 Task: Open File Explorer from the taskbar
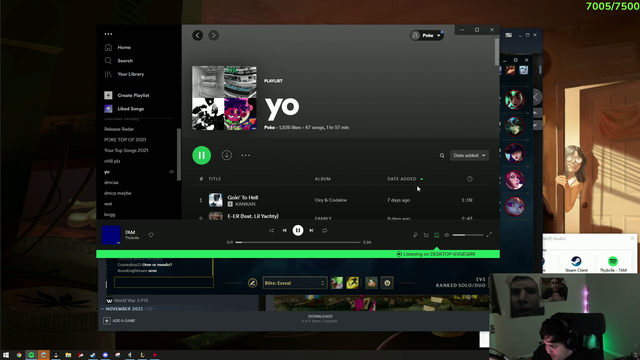pyautogui.click(x=68, y=355)
